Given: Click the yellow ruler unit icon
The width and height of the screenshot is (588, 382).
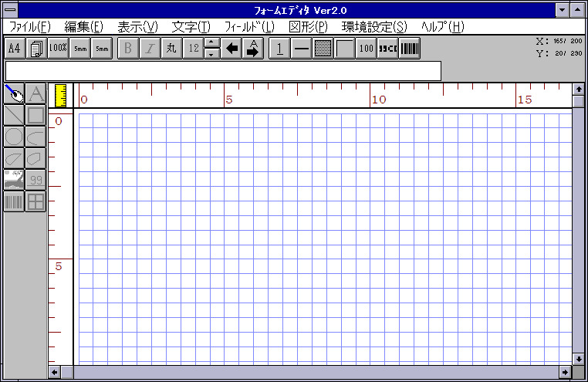Looking at the screenshot, I should pos(60,96).
